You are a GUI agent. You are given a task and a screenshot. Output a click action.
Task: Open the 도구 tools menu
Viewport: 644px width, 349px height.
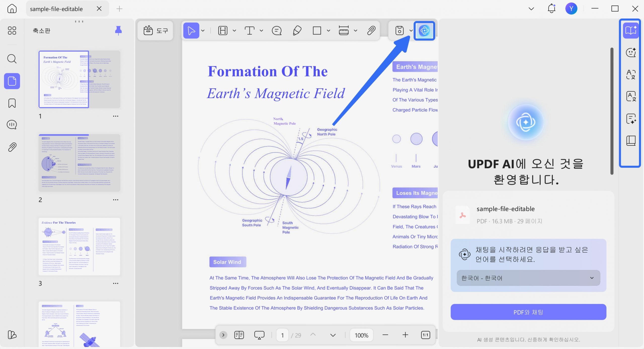tap(155, 31)
